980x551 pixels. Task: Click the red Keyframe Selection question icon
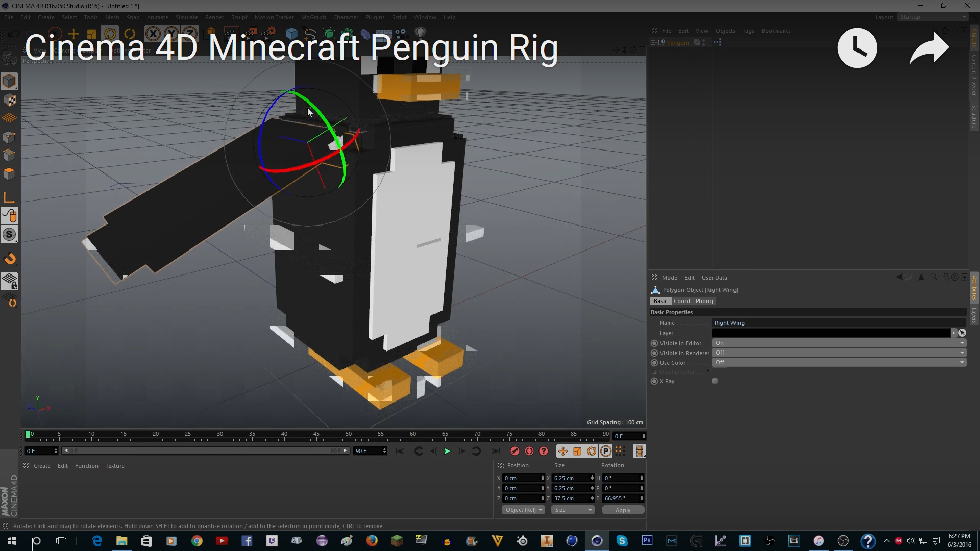pos(544,451)
